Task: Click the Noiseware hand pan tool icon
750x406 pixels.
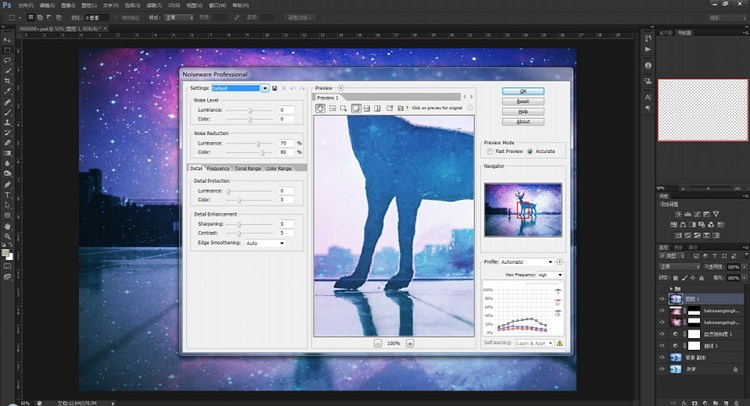Action: coord(320,109)
